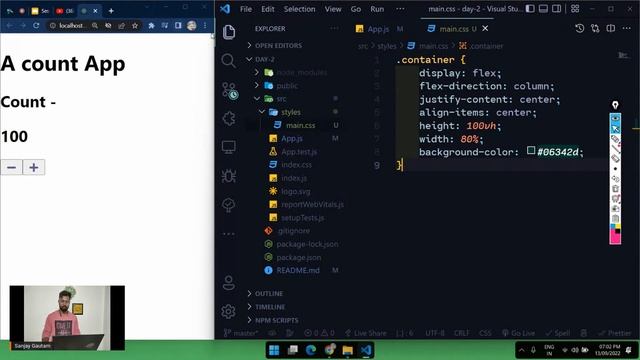
Task: Open browser extensions puzzle icon
Action: (151, 25)
